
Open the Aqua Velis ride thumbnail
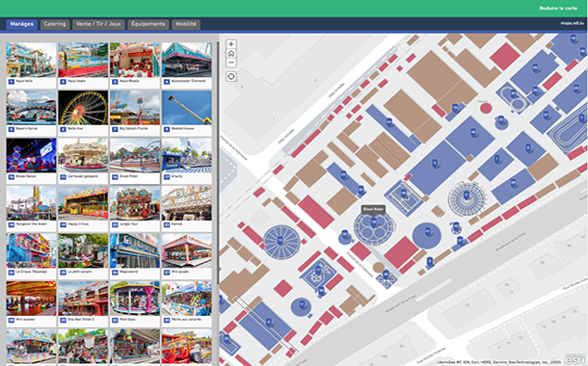coord(31,65)
